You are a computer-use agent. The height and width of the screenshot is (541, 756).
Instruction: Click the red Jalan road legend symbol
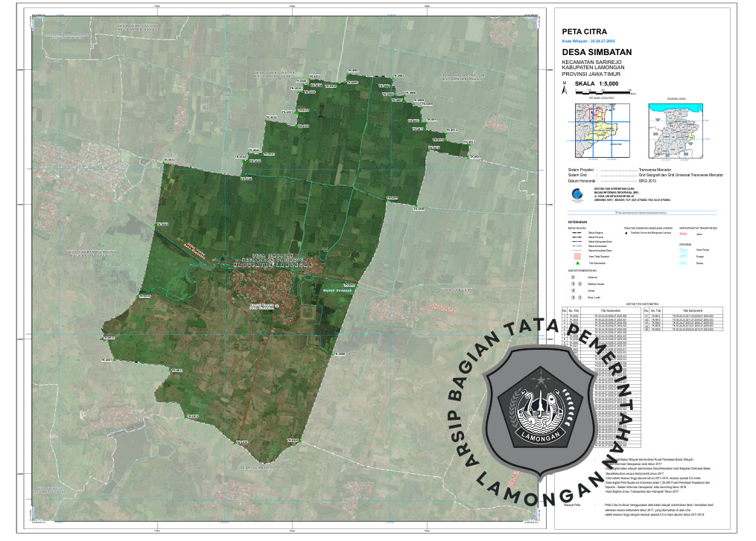pos(682,234)
